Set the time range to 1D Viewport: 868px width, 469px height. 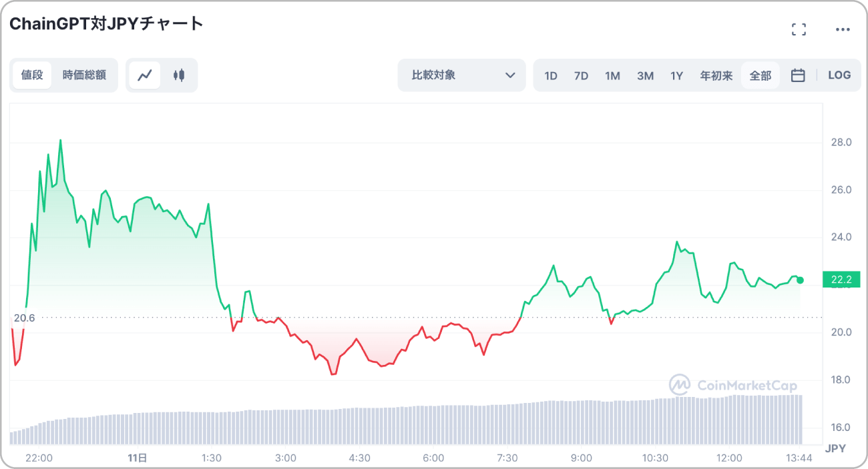551,75
